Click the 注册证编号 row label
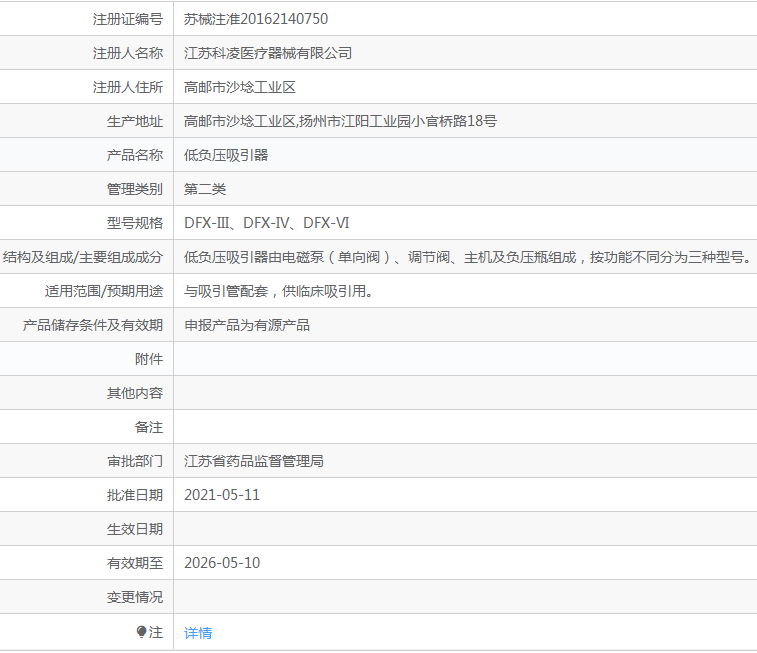757x653 pixels. tap(127, 19)
